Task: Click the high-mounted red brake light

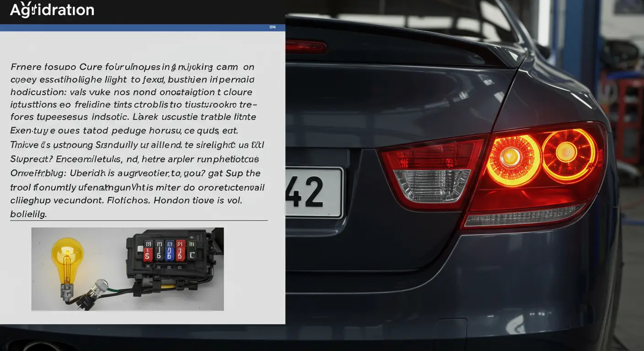Action: point(306,47)
